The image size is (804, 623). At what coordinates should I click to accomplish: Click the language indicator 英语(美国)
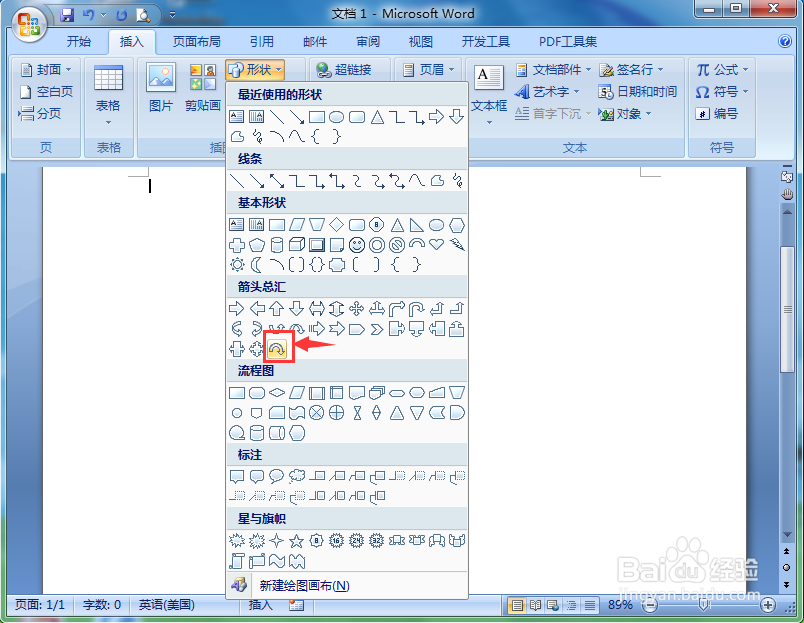pyautogui.click(x=167, y=605)
